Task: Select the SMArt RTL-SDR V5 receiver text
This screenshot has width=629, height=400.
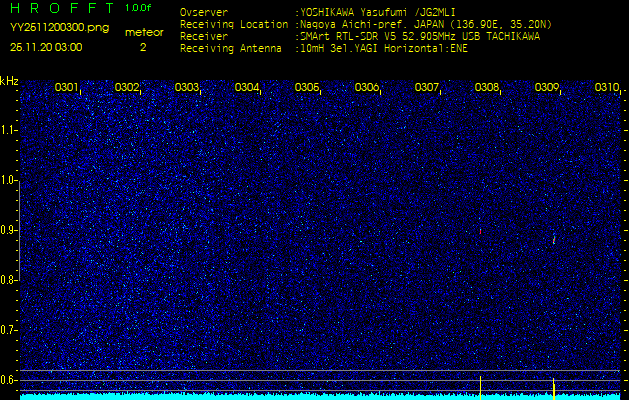Action: [x=420, y=37]
